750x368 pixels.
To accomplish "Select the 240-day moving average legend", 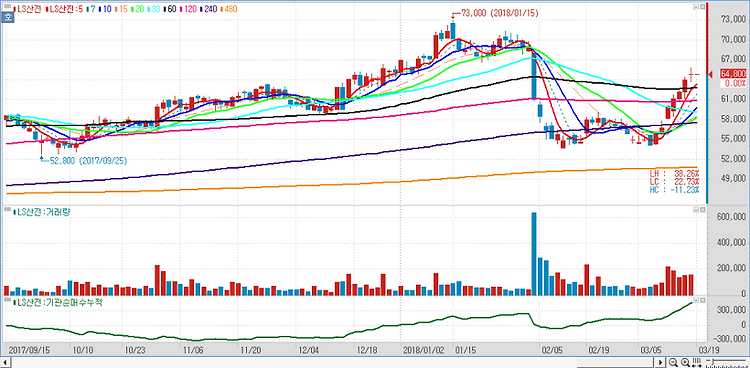I will point(209,9).
